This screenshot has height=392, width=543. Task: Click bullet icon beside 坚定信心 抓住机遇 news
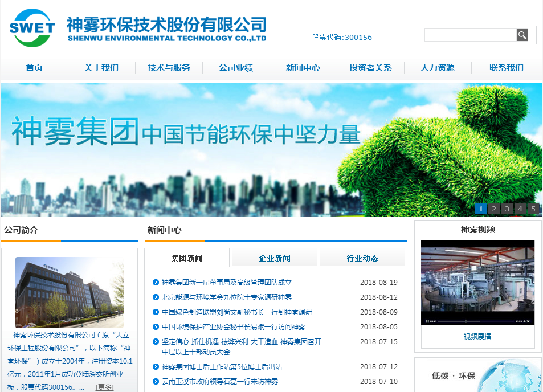tap(156, 342)
